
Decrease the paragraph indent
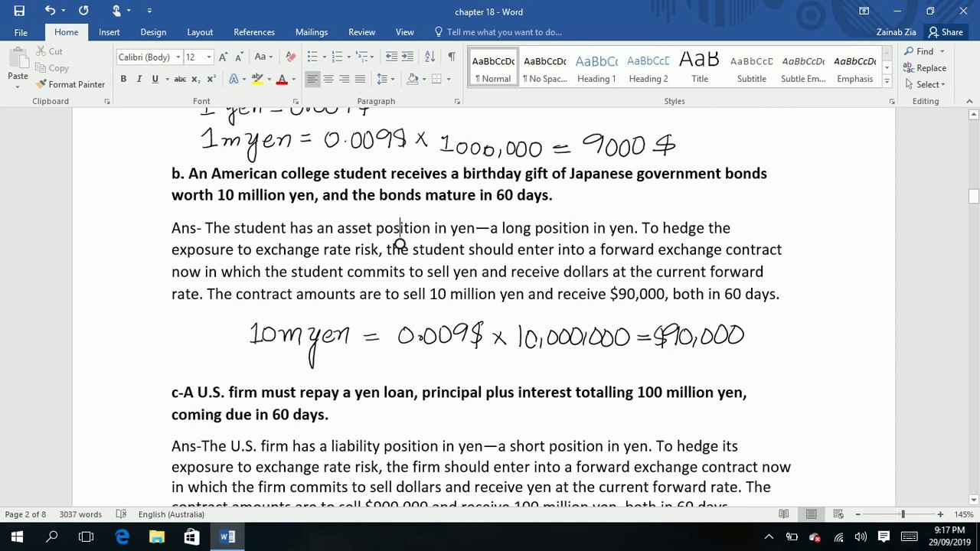click(391, 57)
